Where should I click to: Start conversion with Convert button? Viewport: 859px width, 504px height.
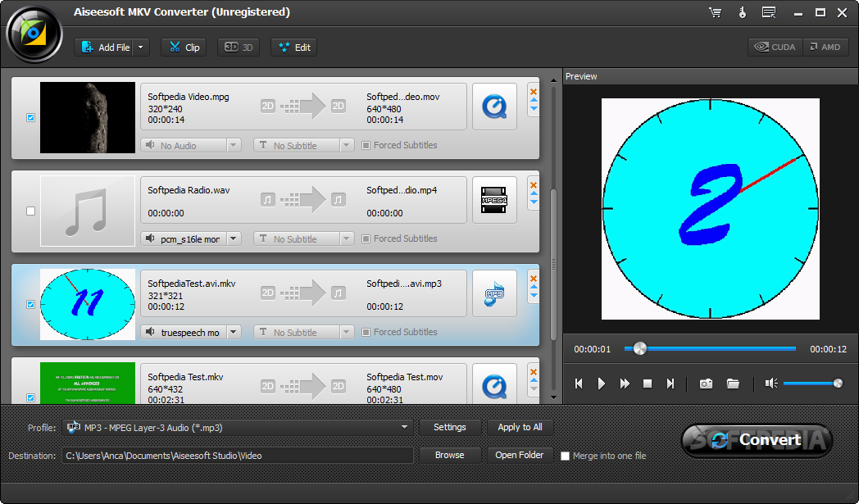pyautogui.click(x=757, y=440)
